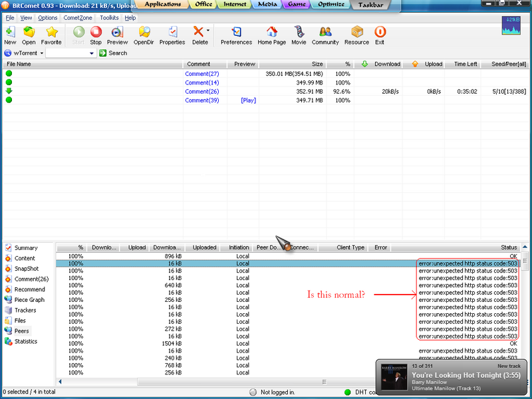Open Comment(26) link in task list
This screenshot has width=532, height=399.
202,92
